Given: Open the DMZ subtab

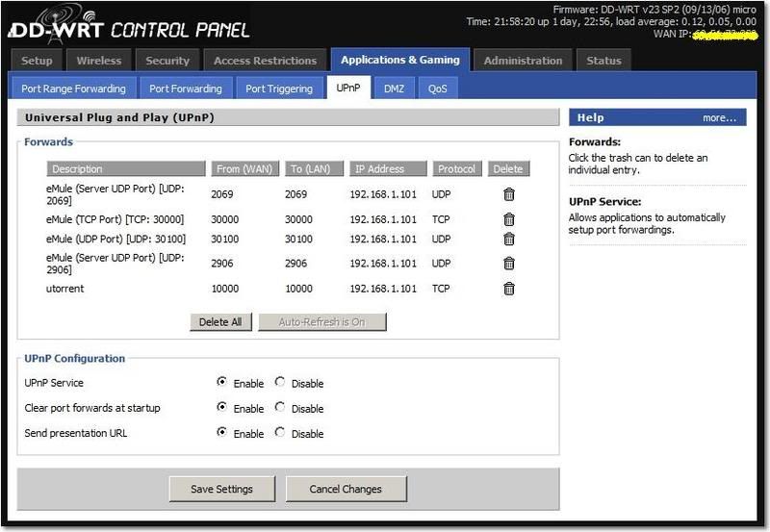Looking at the screenshot, I should [394, 89].
